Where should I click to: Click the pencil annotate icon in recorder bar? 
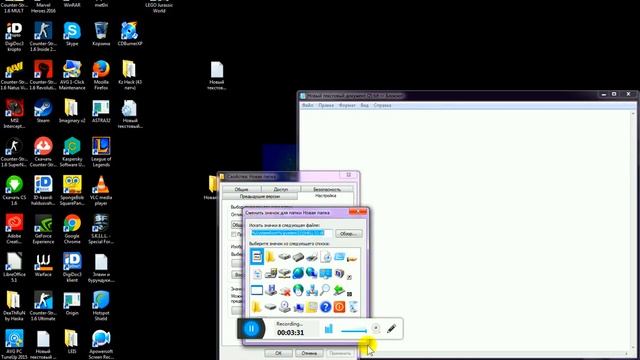(391, 328)
